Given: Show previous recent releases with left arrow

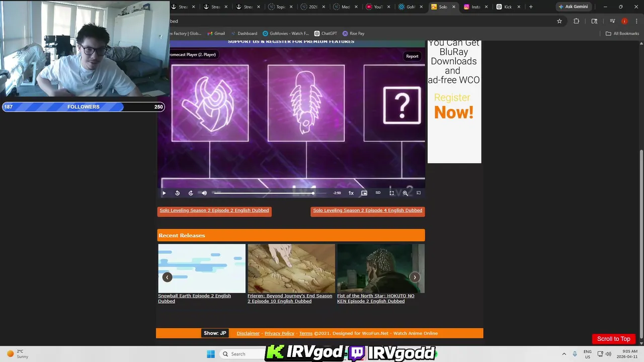Looking at the screenshot, I should [x=167, y=277].
